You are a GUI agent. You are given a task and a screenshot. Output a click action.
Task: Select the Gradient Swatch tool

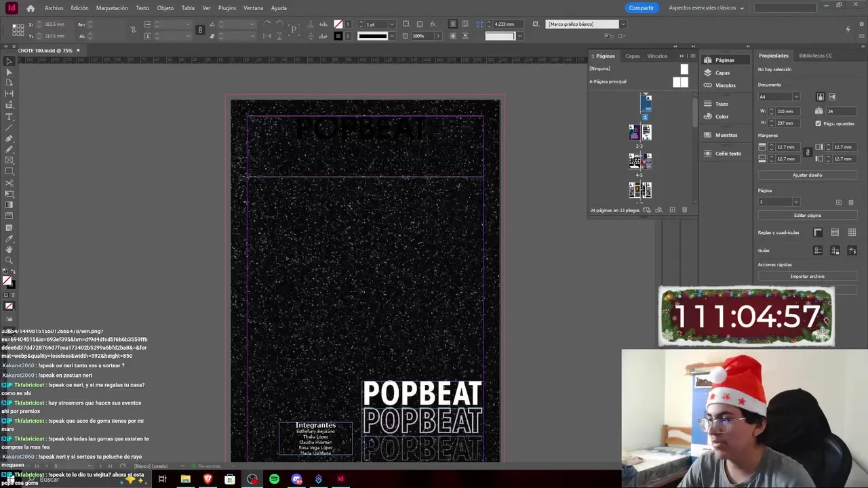pyautogui.click(x=9, y=205)
